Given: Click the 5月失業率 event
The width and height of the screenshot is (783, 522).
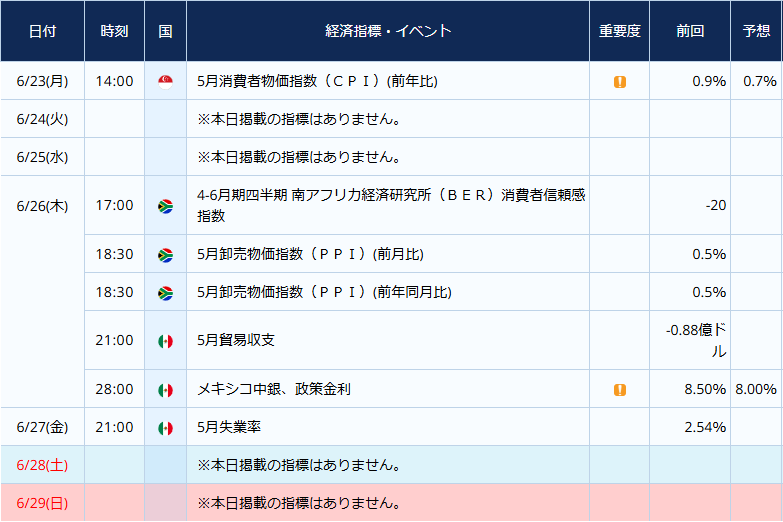Looking at the screenshot, I should [x=229, y=427].
